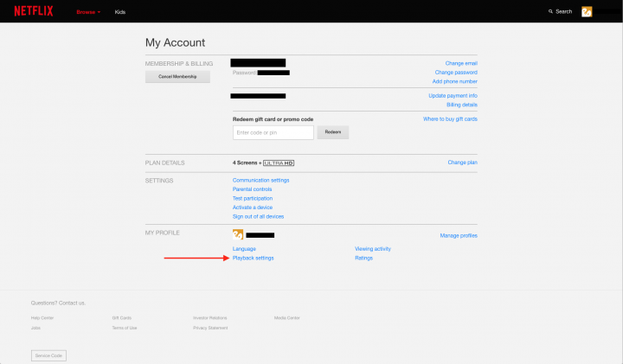Open the profile avatar menu in header

click(587, 11)
